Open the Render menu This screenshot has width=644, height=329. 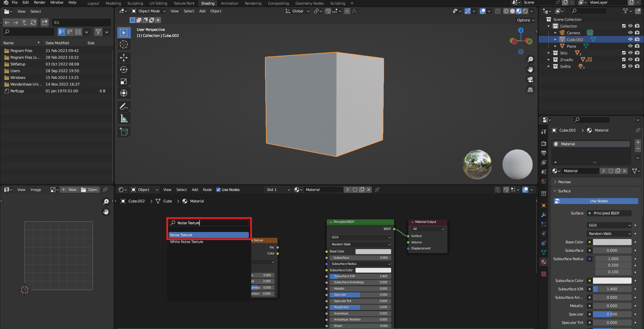pyautogui.click(x=40, y=2)
